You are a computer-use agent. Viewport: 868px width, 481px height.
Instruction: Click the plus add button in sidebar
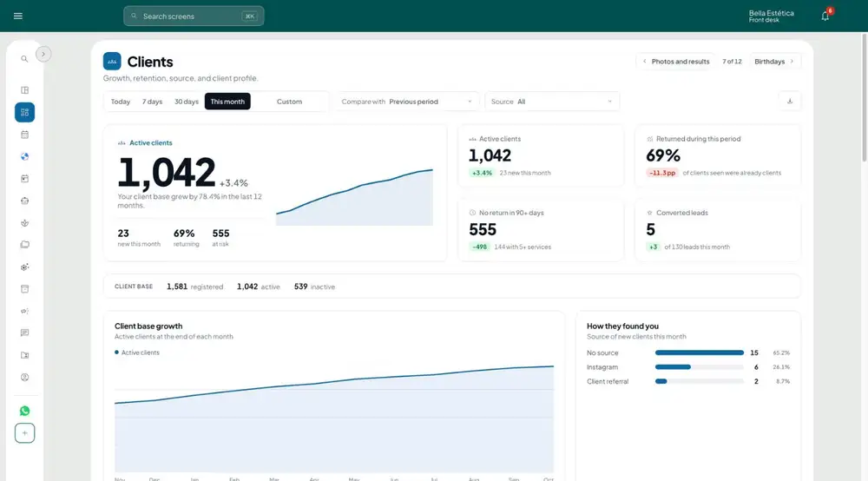click(24, 433)
